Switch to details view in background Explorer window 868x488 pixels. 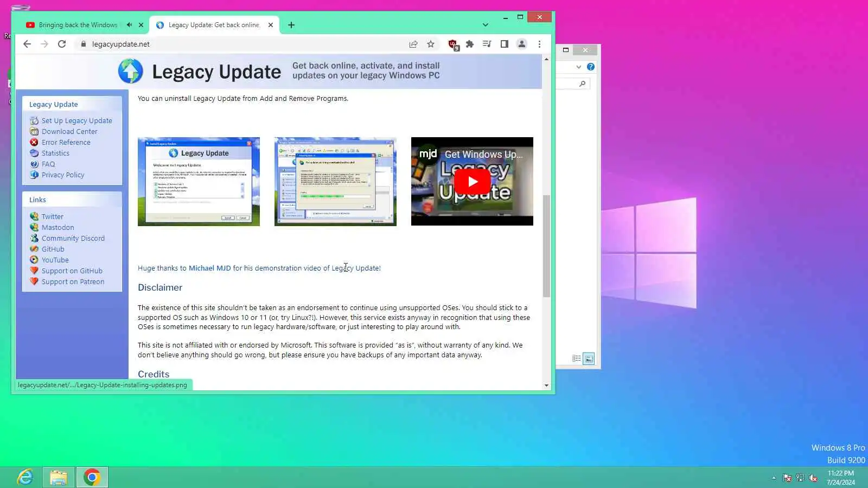[577, 358]
